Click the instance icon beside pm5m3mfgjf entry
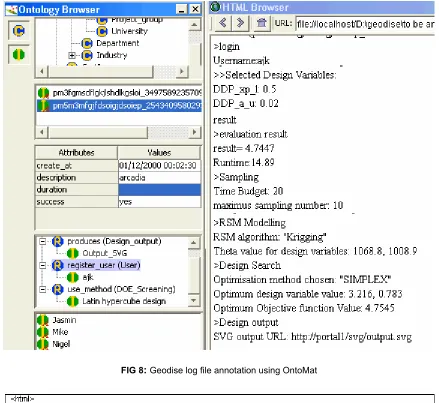This screenshot has width=439, height=403. tap(43, 106)
